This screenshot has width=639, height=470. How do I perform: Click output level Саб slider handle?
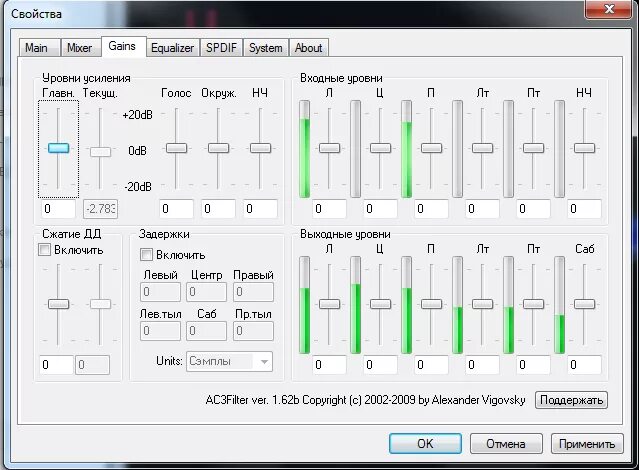[x=584, y=304]
